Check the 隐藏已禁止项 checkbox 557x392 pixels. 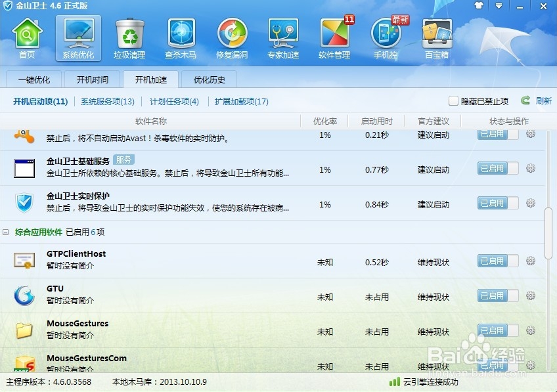[x=453, y=101]
